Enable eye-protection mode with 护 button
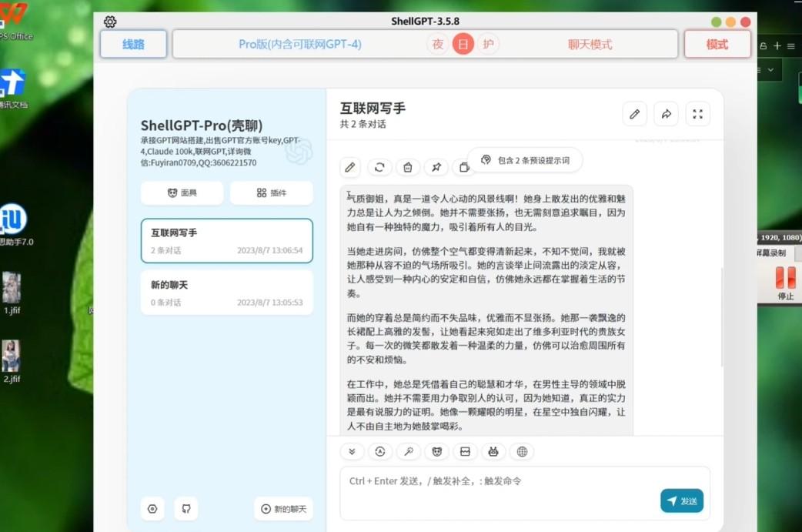The height and width of the screenshot is (532, 802). (x=487, y=44)
